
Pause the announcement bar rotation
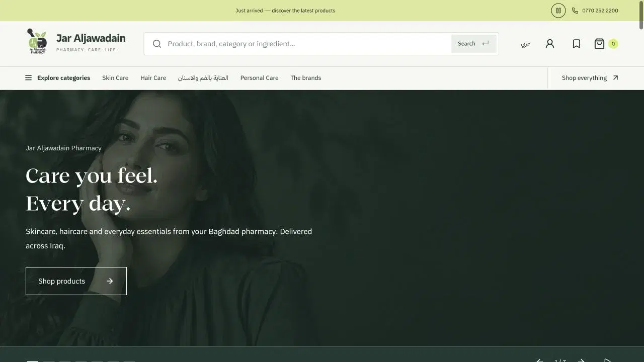[558, 11]
